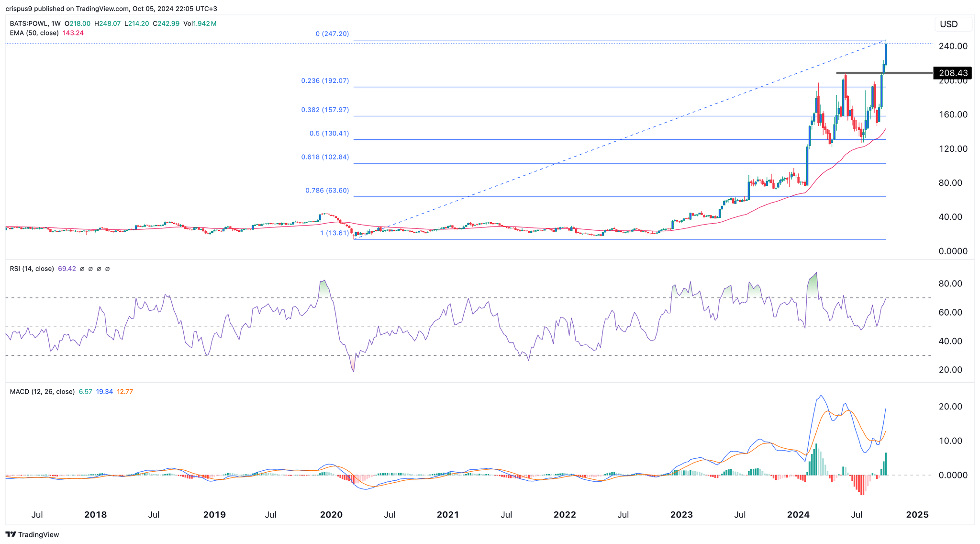Click the RSI (14, close) legend text
980x544 pixels.
click(x=31, y=269)
